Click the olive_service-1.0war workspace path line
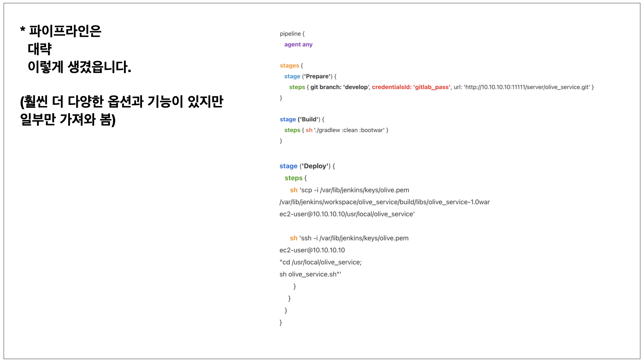The height and width of the screenshot is (362, 644). tap(384, 202)
